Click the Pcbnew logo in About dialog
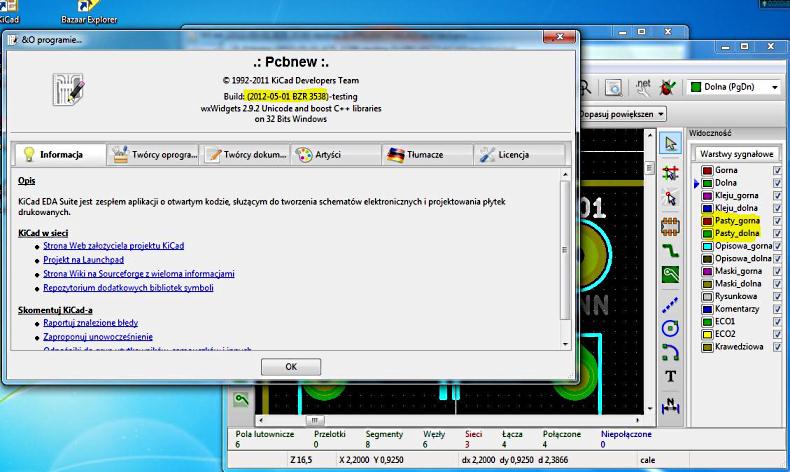This screenshot has height=472, width=790. (69, 89)
